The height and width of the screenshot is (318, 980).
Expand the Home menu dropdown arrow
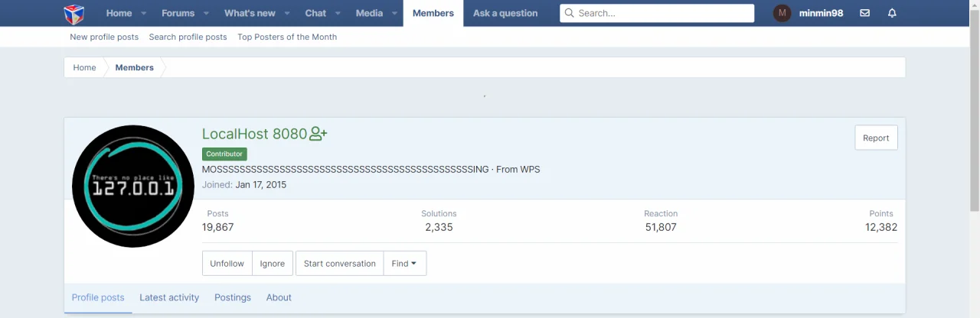[143, 13]
